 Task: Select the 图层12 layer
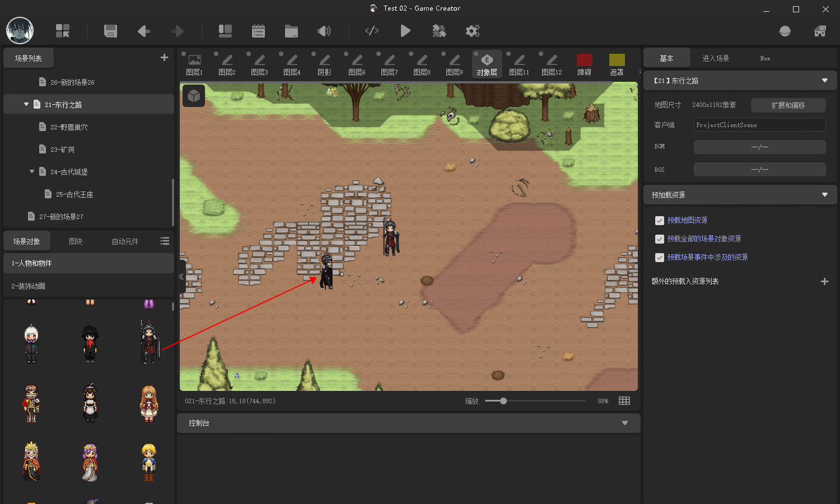pos(552,64)
